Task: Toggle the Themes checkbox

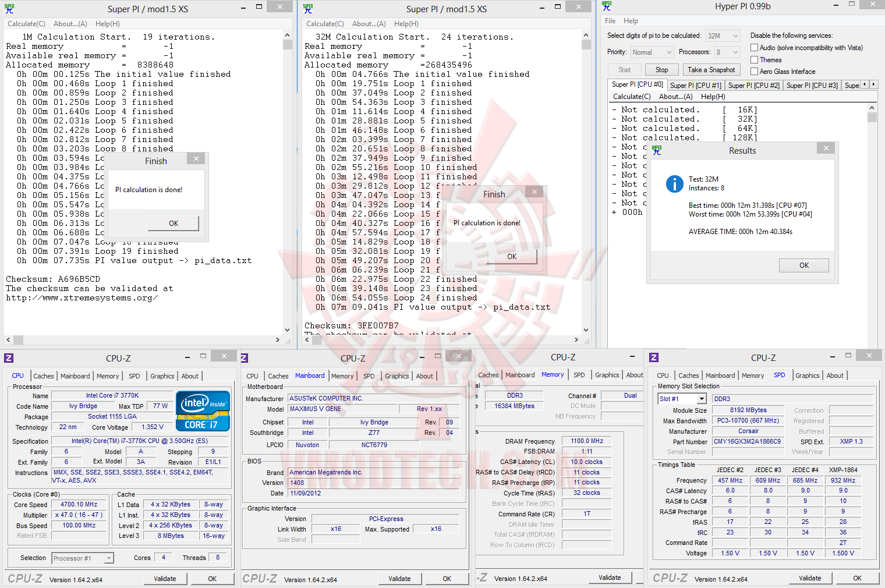Action: coord(754,60)
